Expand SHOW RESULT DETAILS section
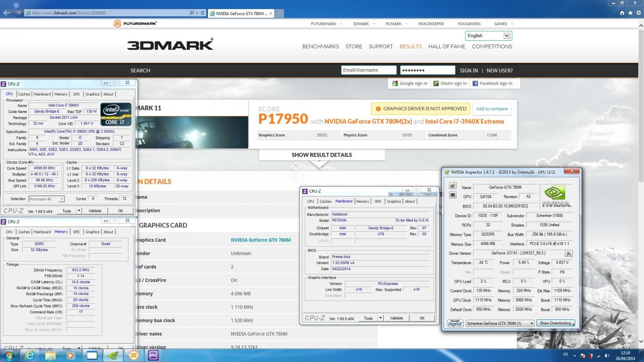644x362 pixels. (322, 155)
